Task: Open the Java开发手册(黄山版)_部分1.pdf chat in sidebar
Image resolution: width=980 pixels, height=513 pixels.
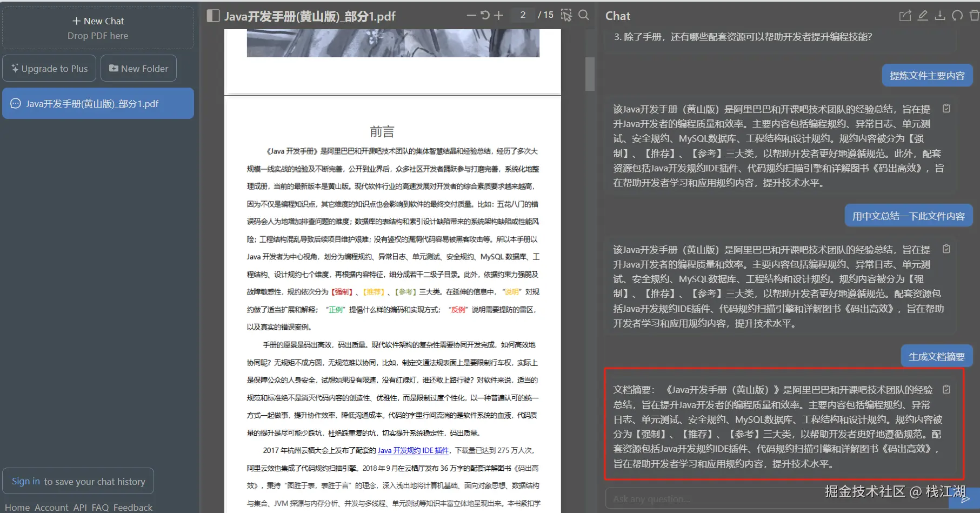Action: 98,104
